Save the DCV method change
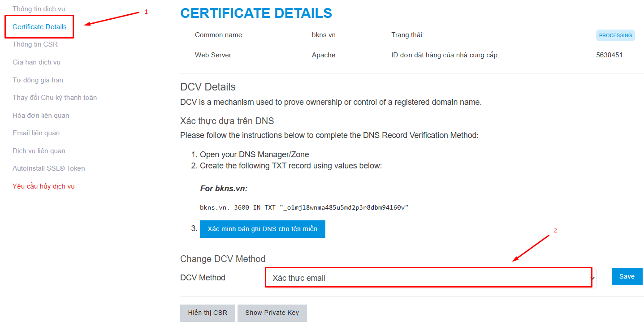This screenshot has width=644, height=335. [627, 277]
